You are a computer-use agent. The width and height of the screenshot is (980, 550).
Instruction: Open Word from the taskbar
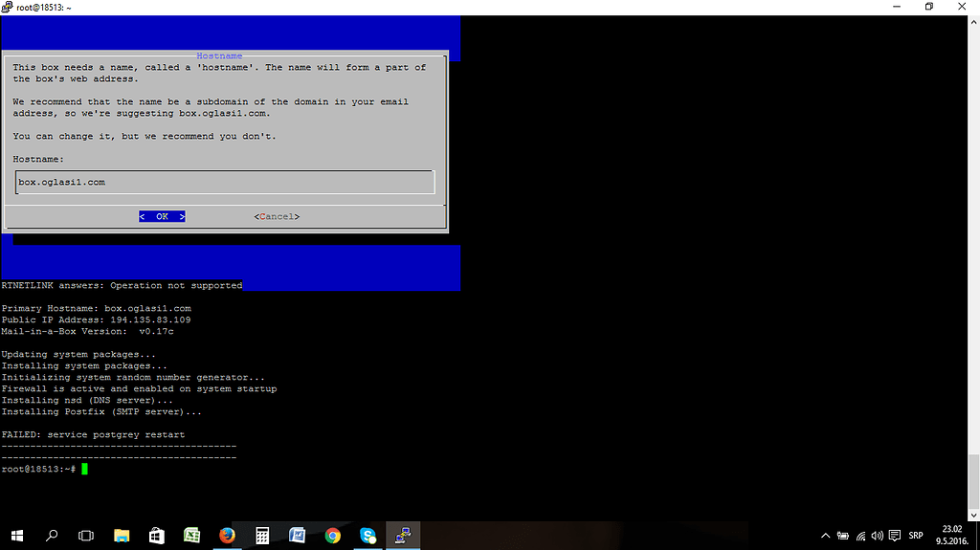298,536
